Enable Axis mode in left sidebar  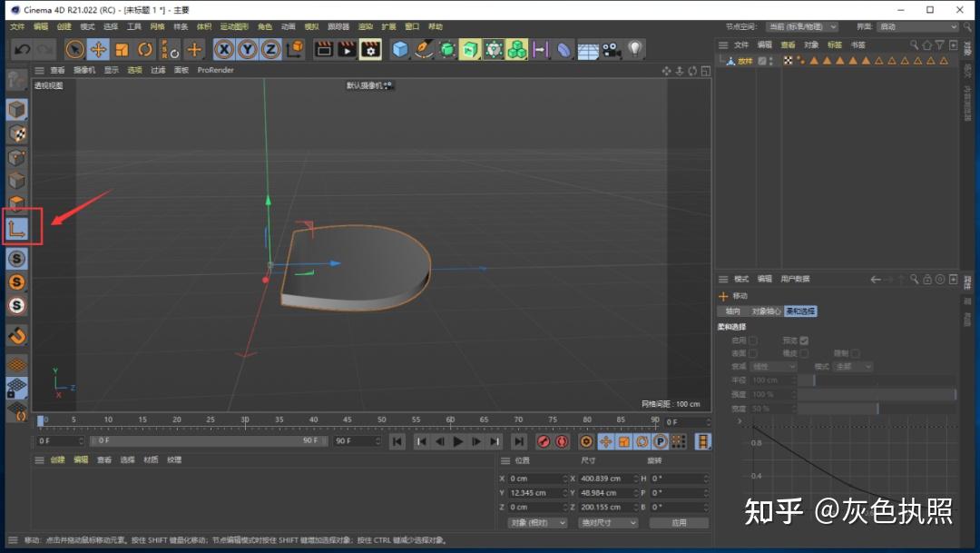tap(16, 229)
